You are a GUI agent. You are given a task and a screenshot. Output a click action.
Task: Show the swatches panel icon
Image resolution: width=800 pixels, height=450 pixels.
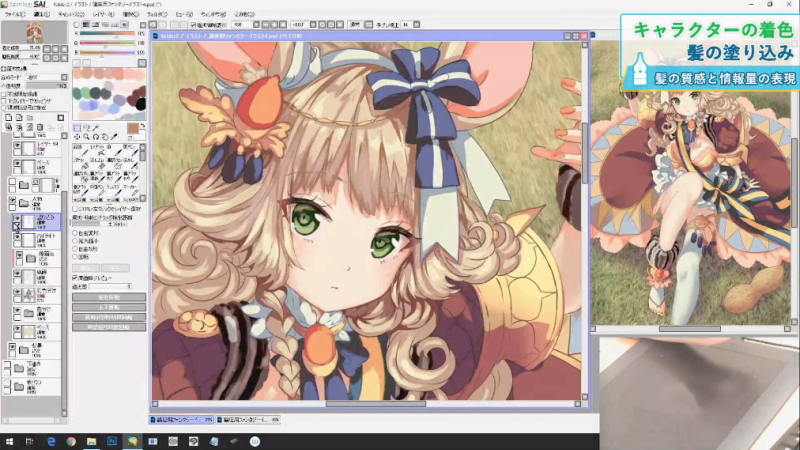point(115,24)
